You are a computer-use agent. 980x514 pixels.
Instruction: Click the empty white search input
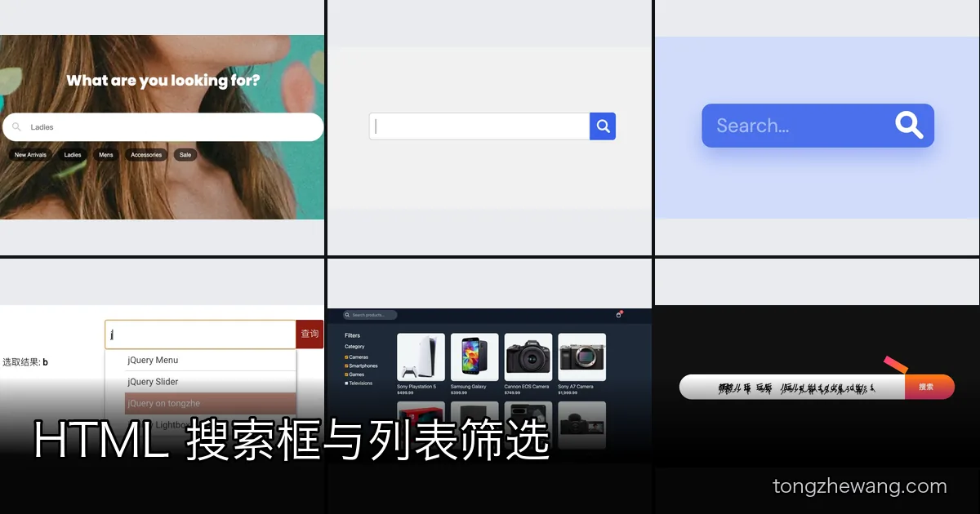tap(479, 126)
